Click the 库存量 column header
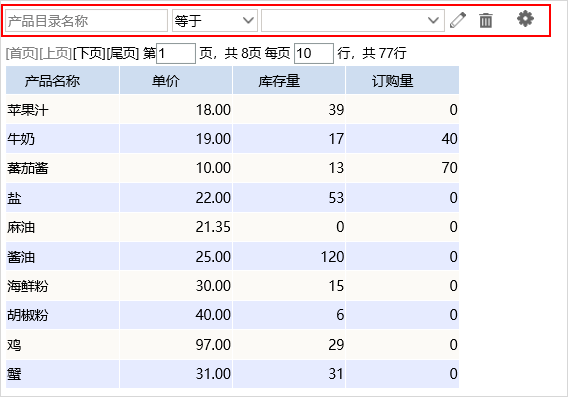The image size is (568, 397). [289, 80]
